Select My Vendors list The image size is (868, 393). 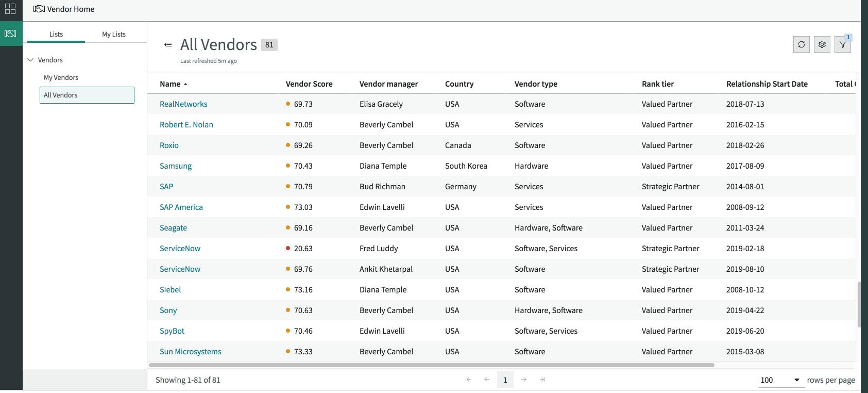(x=61, y=77)
